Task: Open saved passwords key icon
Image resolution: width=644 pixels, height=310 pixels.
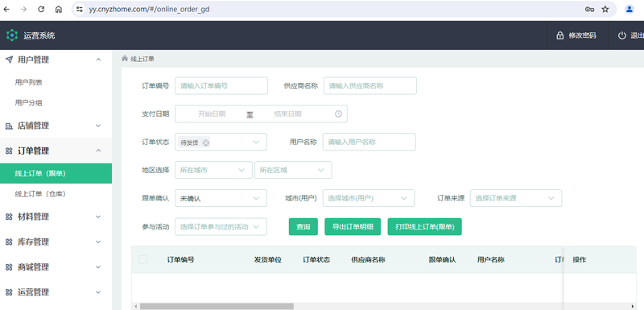Action: (590, 9)
